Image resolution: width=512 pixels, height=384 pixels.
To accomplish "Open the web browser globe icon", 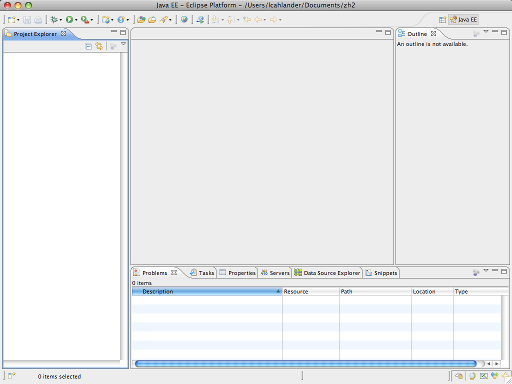I will coord(184,20).
